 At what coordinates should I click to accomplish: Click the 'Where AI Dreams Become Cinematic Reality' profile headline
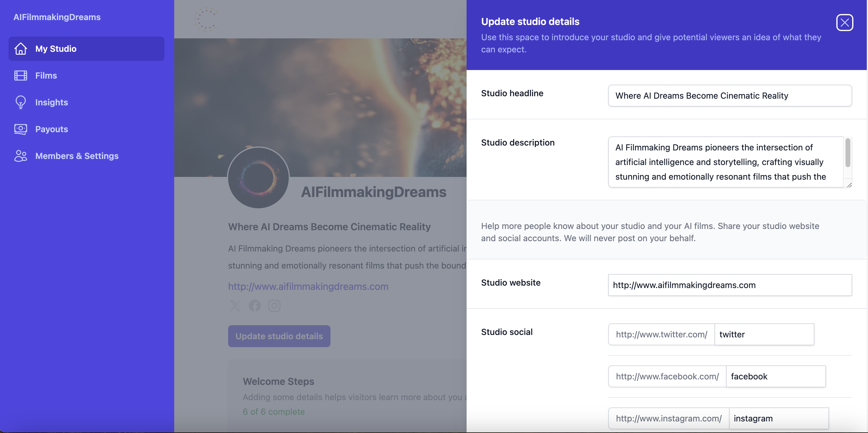[330, 227]
